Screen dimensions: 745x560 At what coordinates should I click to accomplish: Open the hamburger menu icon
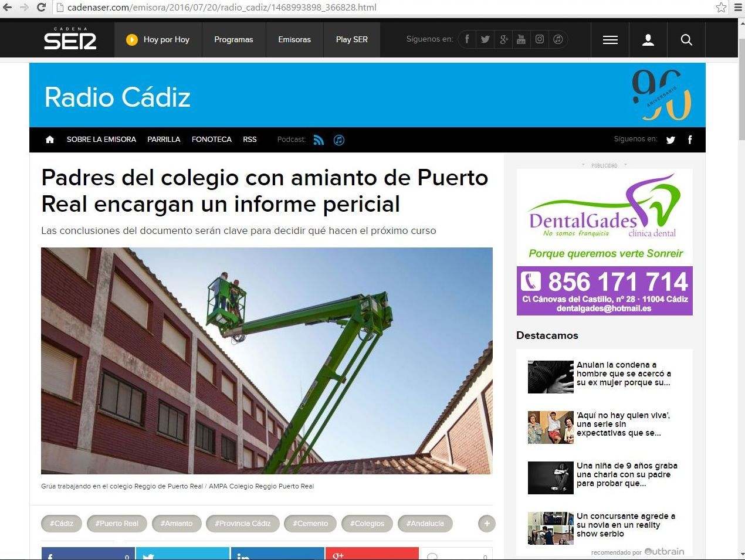[x=610, y=40]
